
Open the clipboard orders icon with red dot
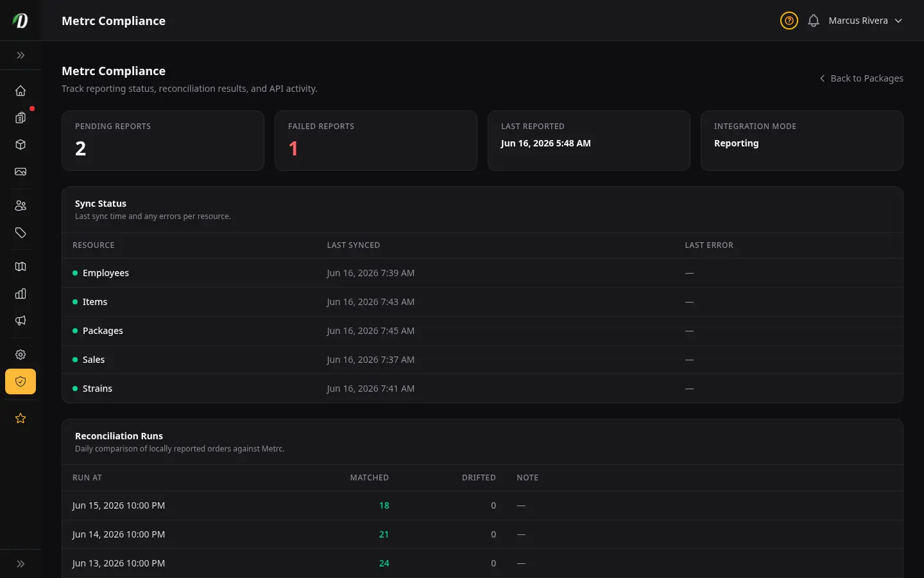click(21, 118)
